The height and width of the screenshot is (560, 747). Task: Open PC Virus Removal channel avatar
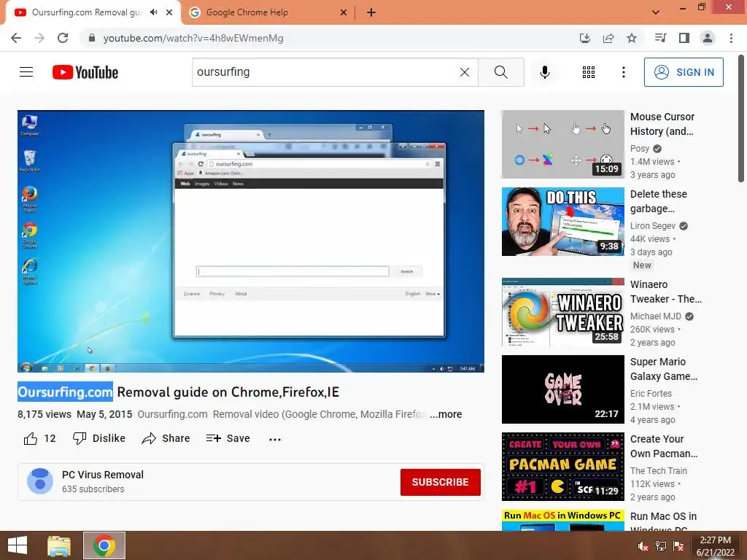pos(40,481)
